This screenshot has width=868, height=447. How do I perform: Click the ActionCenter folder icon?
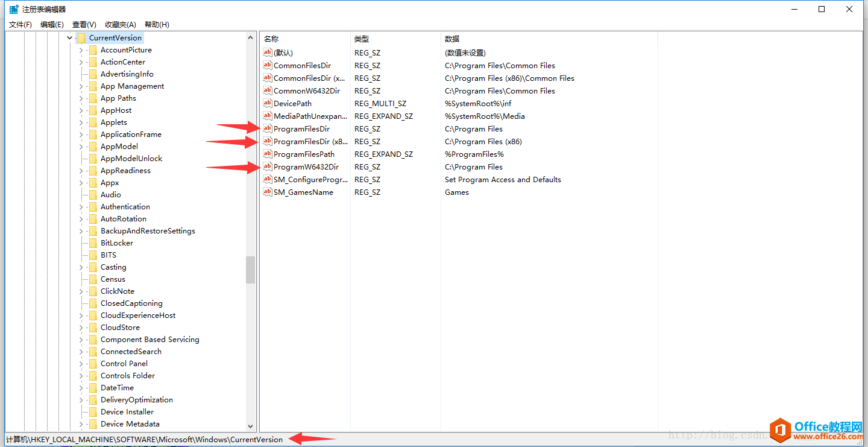[93, 62]
